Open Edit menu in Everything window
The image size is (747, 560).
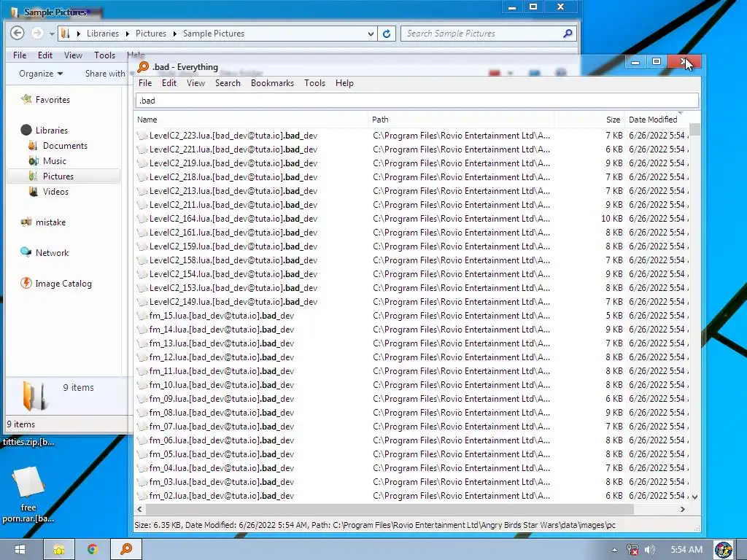[x=169, y=83]
